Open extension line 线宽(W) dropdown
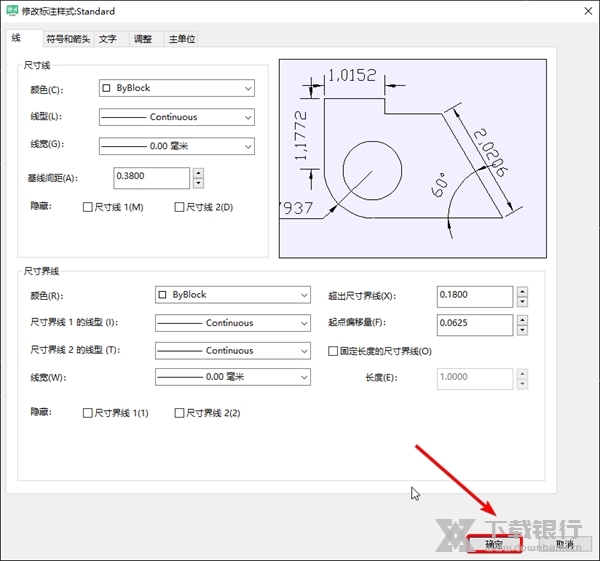Image resolution: width=600 pixels, height=561 pixels. (x=233, y=377)
